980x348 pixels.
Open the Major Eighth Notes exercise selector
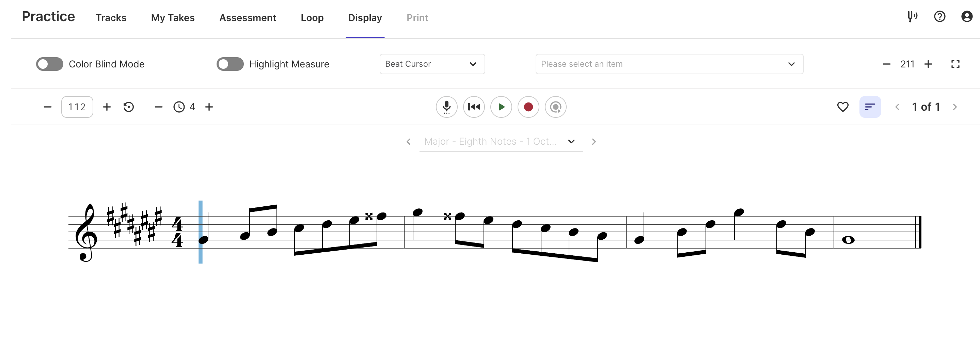point(500,142)
